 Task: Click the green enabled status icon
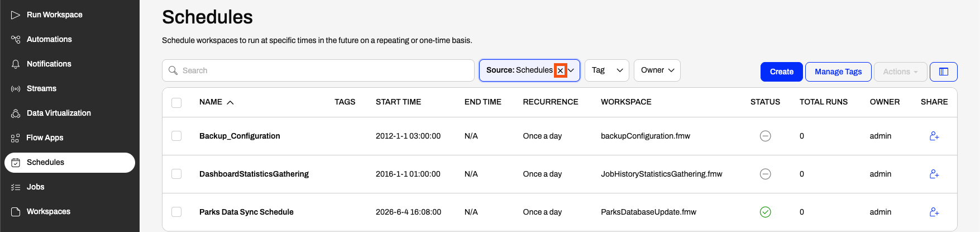click(766, 212)
